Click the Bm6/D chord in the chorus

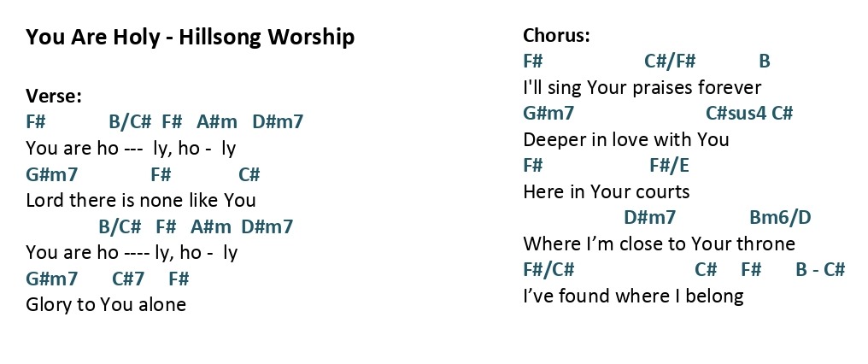coord(780,217)
